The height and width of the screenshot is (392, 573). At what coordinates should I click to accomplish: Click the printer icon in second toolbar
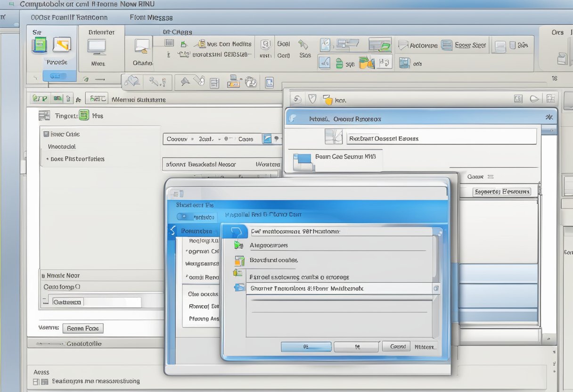[234, 82]
